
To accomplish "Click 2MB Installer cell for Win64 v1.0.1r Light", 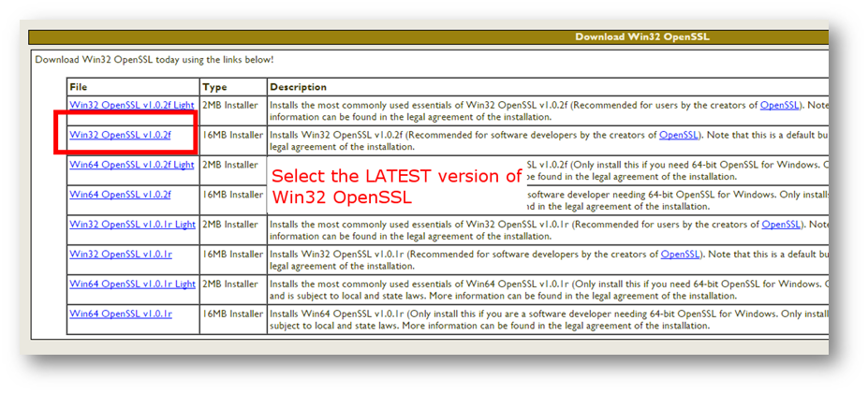I will pos(232,285).
